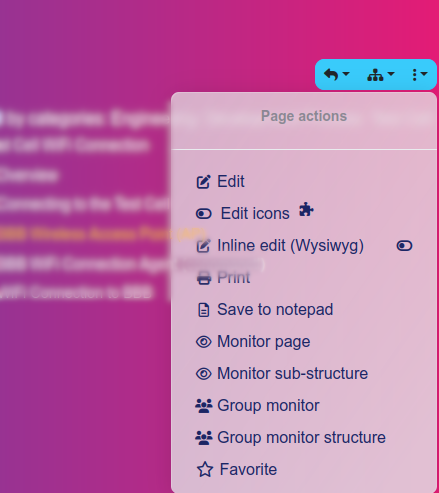The height and width of the screenshot is (493, 439).
Task: Choose Monitor sub-structure menu entry
Action: click(x=292, y=373)
